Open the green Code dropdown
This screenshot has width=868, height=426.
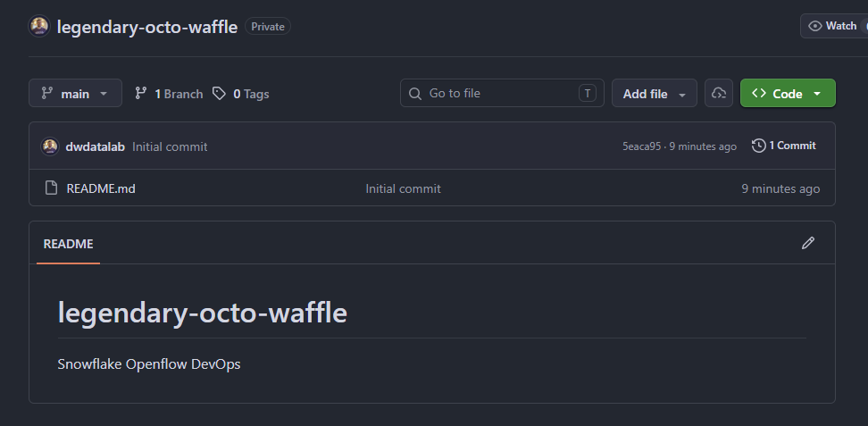(788, 93)
